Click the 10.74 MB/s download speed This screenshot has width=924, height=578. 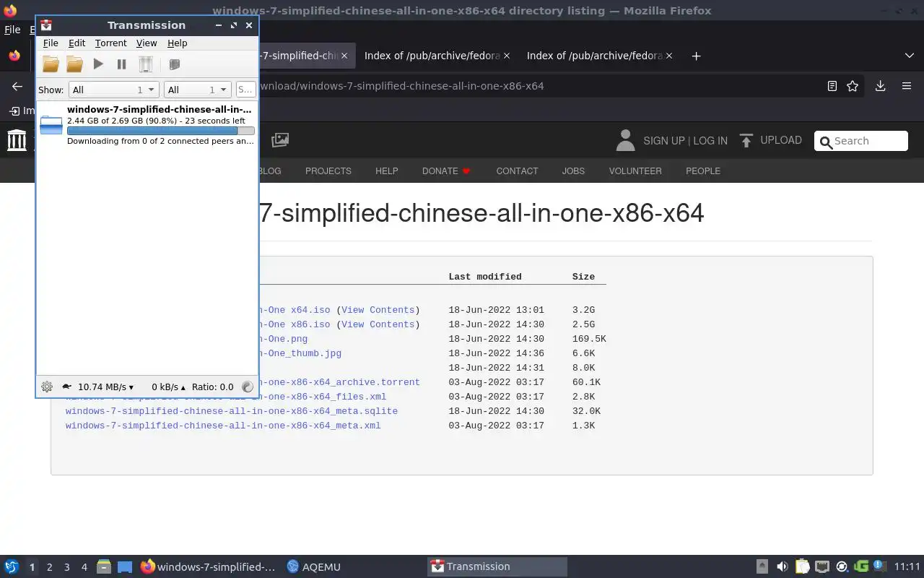click(x=105, y=387)
